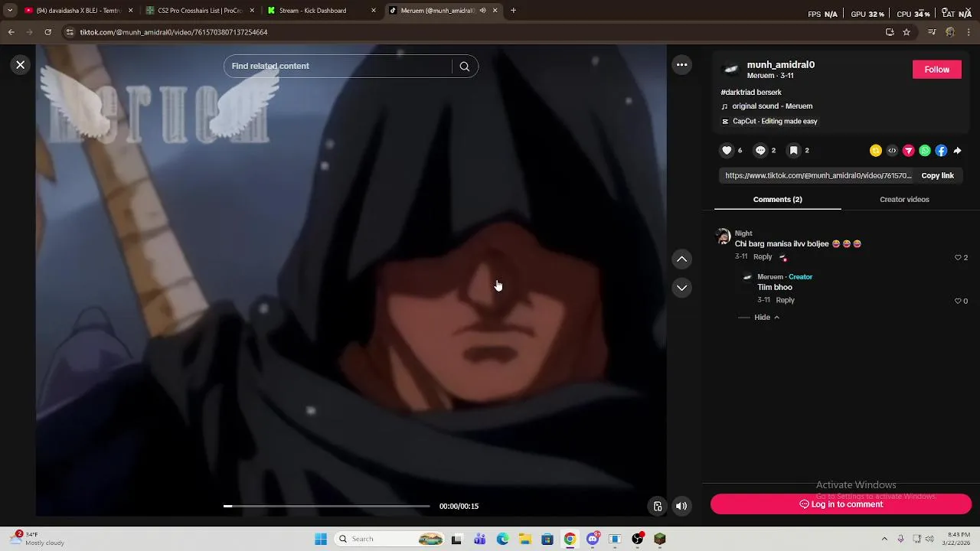Image resolution: width=980 pixels, height=551 pixels.
Task: Open Chrome three-dot menu
Action: (969, 32)
